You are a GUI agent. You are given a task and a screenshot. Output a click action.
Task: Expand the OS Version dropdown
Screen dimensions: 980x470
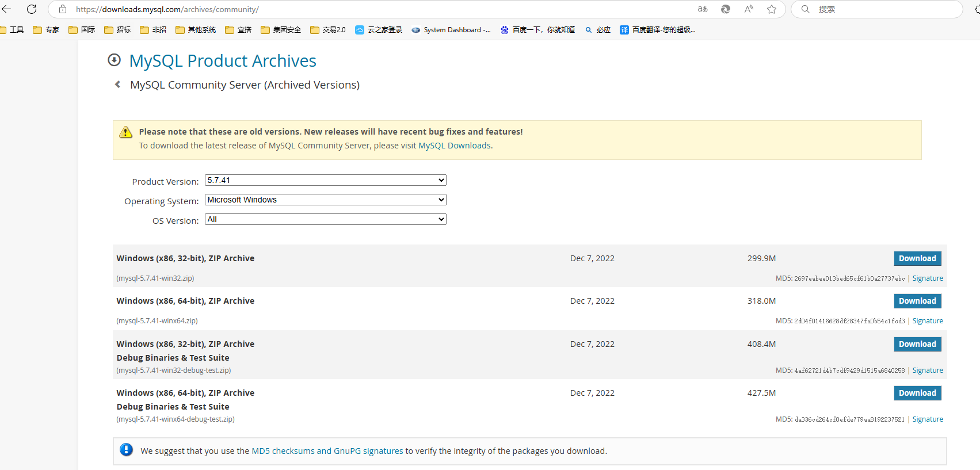(326, 219)
